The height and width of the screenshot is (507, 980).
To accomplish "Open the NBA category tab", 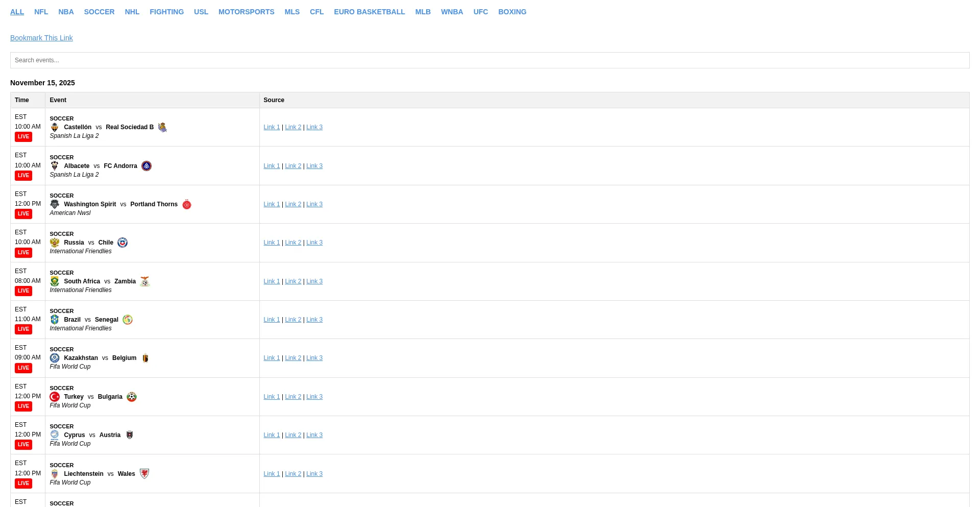I will pos(66,12).
